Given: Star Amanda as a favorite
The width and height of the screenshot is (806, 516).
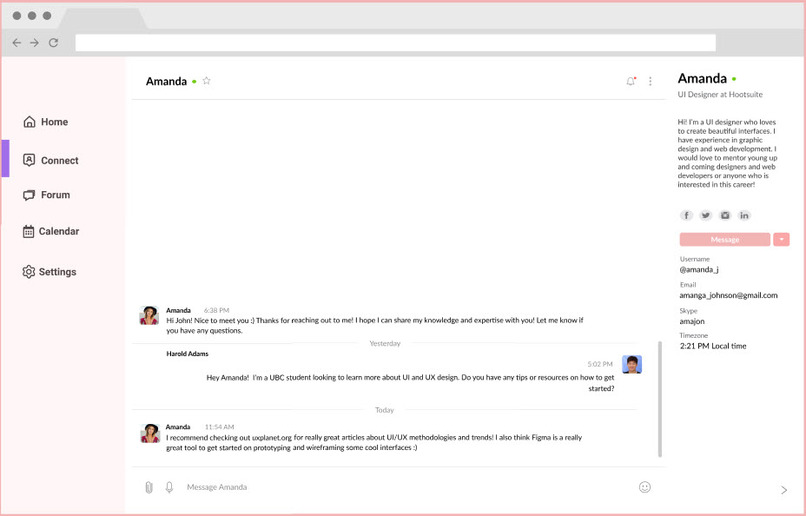Looking at the screenshot, I should (x=207, y=81).
